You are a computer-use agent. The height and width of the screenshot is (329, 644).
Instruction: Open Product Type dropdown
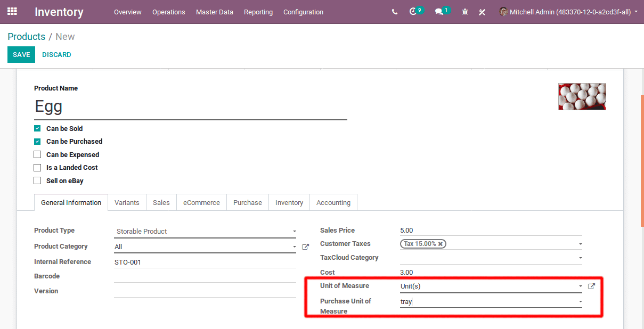pyautogui.click(x=206, y=232)
